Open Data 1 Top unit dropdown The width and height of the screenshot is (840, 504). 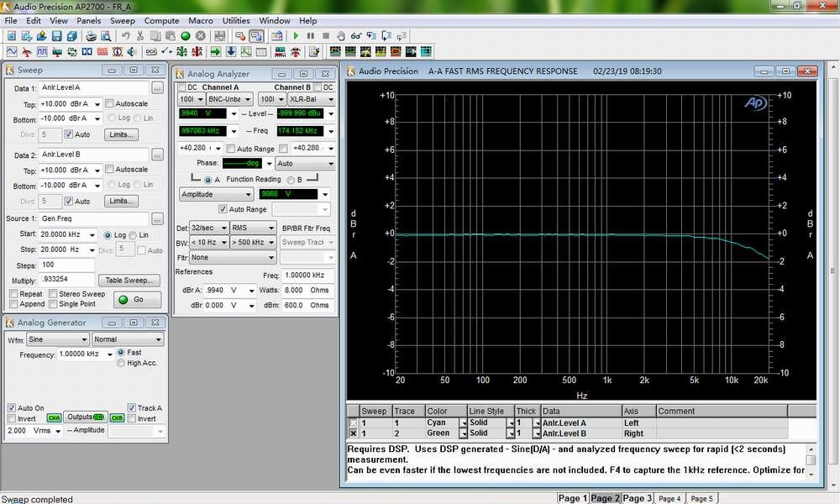coord(97,104)
